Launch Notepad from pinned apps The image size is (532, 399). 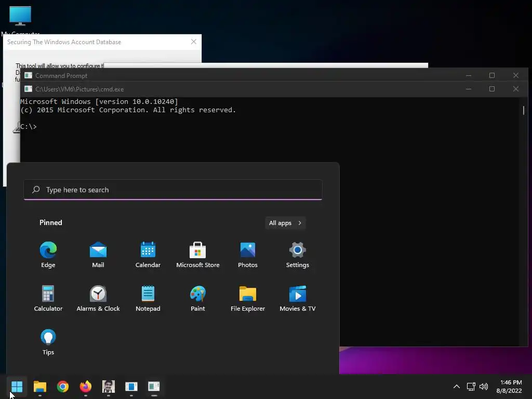pyautogui.click(x=148, y=299)
